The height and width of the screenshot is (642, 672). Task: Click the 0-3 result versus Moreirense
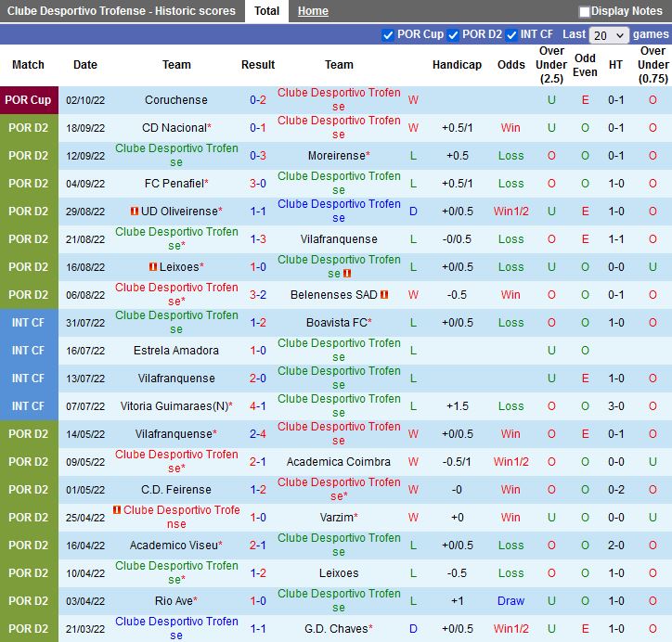tap(258, 156)
